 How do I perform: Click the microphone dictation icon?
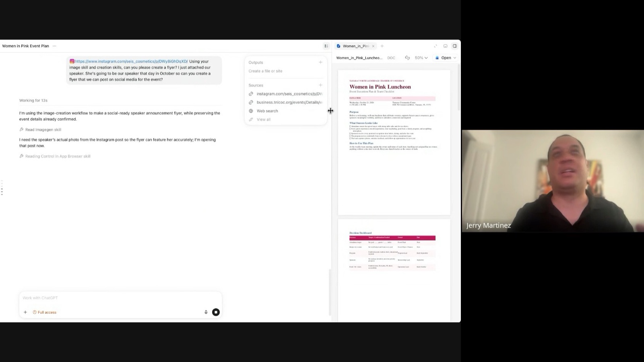(206, 312)
